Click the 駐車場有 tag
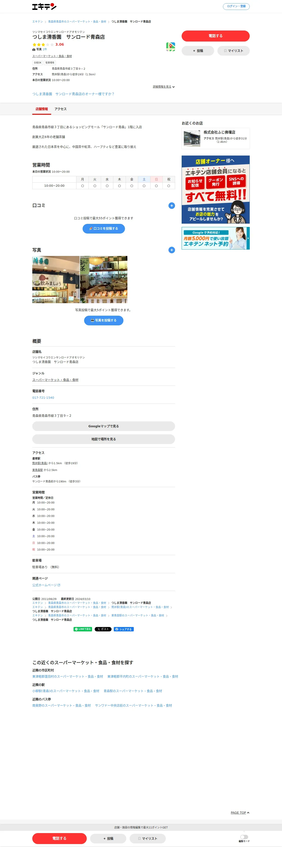 click(50, 63)
